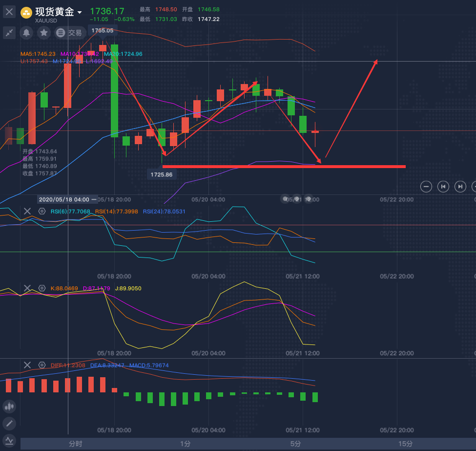Viewport: 476px width, 451px height.
Task: Add XAUUSD to favorites with star icon
Action: (44, 33)
